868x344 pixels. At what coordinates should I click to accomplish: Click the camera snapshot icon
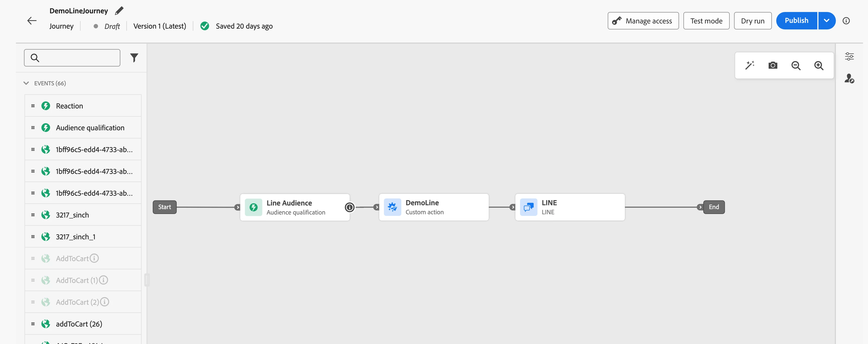pos(773,65)
